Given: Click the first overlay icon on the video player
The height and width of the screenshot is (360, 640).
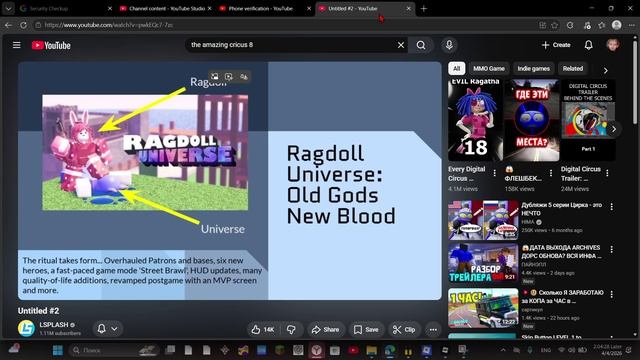Looking at the screenshot, I should point(215,77).
